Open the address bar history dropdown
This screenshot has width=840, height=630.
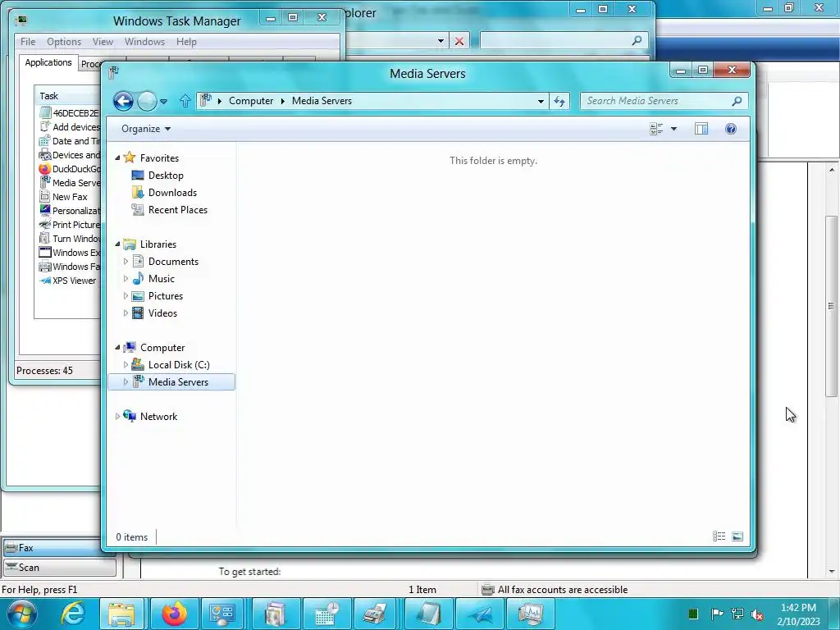point(541,101)
